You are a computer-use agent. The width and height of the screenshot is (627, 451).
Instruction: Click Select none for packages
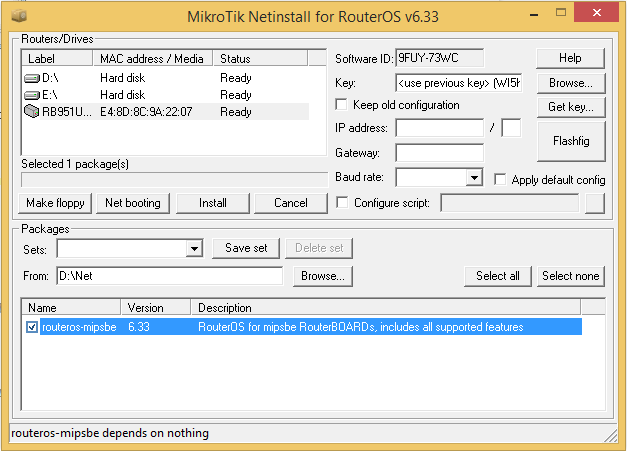pyautogui.click(x=571, y=276)
